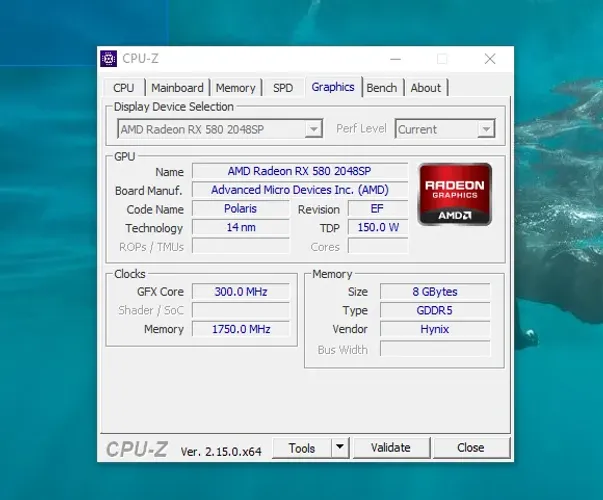Click the 'Display Device Selection' group label

(x=174, y=107)
